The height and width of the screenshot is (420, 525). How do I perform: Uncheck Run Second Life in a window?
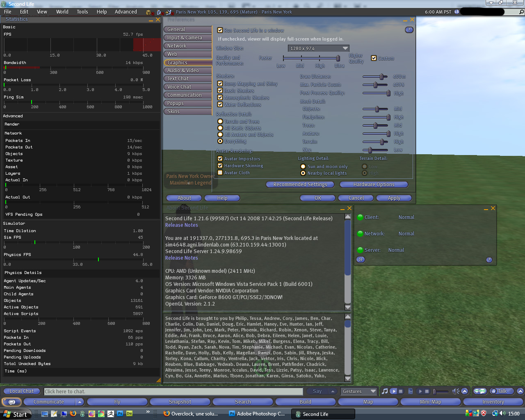pyautogui.click(x=220, y=30)
